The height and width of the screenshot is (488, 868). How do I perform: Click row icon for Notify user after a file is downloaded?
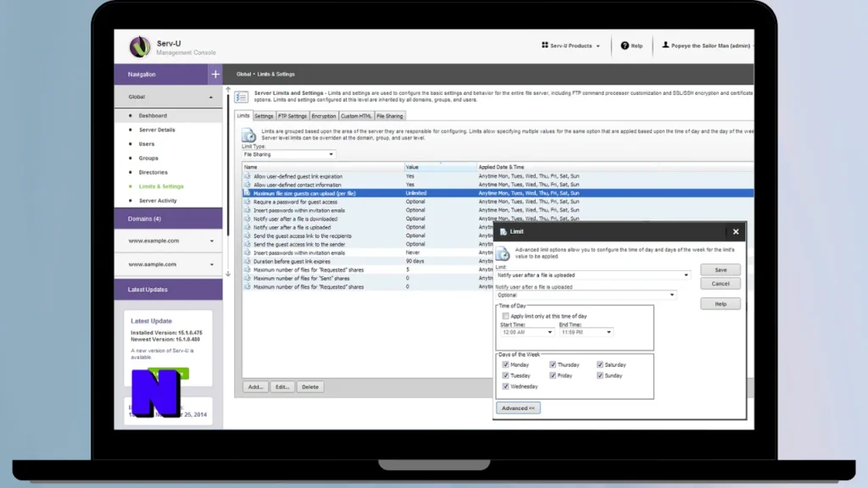[248, 219]
